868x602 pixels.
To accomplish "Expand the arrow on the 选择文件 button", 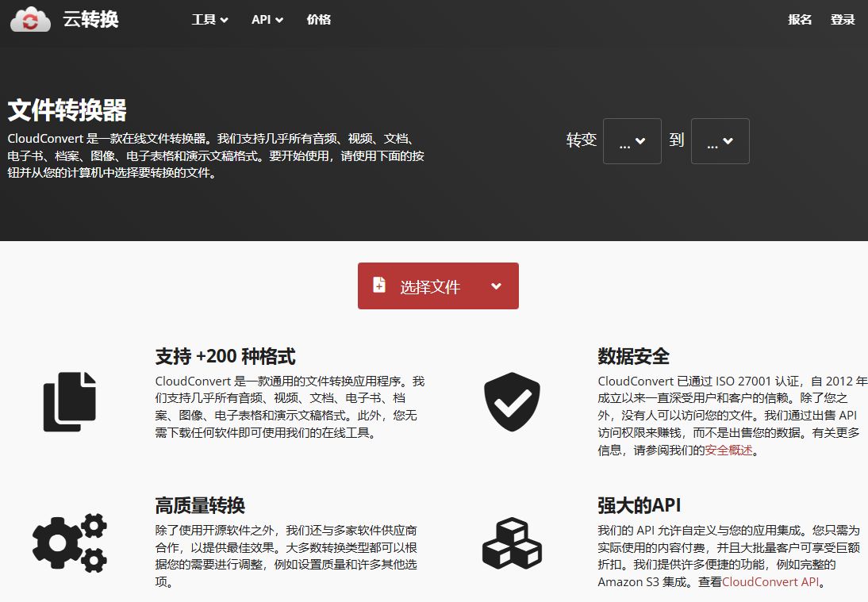I will point(496,286).
